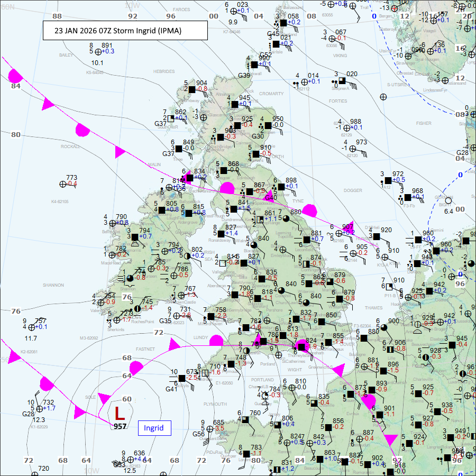This screenshot has height=476, width=476.
Task: Click the VIKING sea area label
Action: (340, 56)
